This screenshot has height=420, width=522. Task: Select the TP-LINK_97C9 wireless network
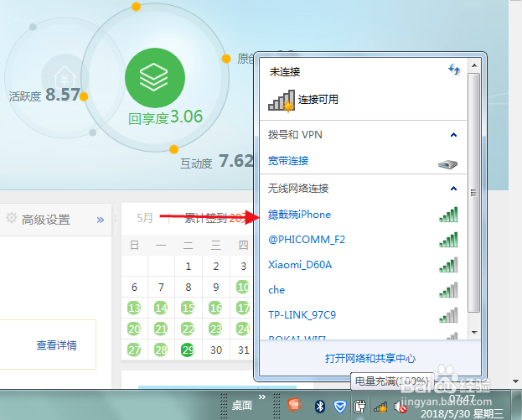[302, 315]
